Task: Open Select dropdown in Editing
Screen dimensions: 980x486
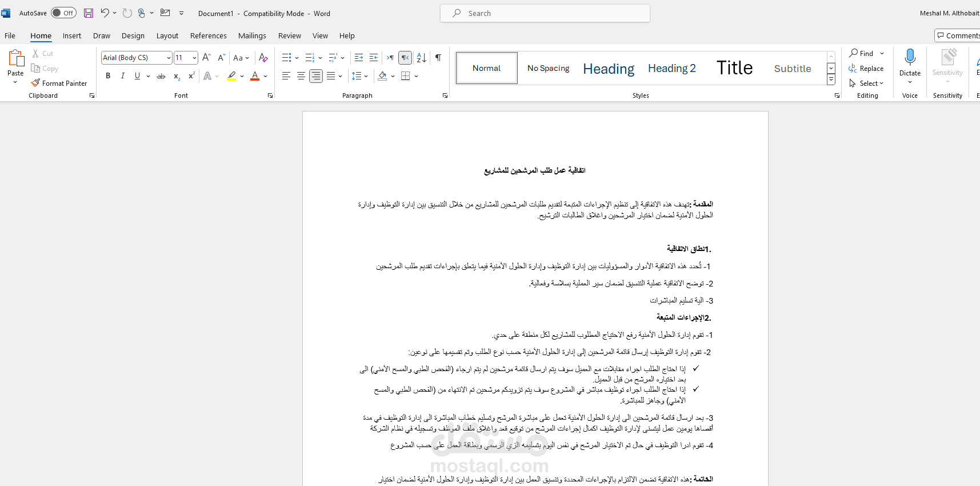Action: 866,83
